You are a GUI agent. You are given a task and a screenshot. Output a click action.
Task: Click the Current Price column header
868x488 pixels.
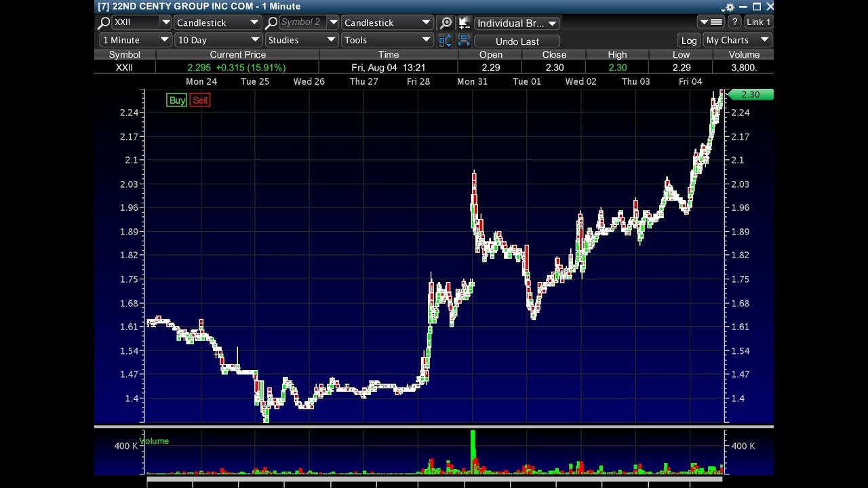(x=237, y=55)
